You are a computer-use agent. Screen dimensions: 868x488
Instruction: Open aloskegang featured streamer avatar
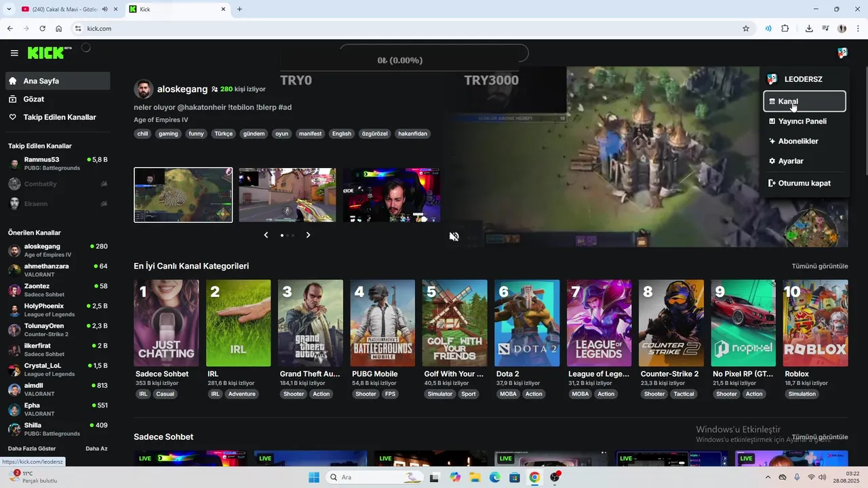click(x=144, y=89)
